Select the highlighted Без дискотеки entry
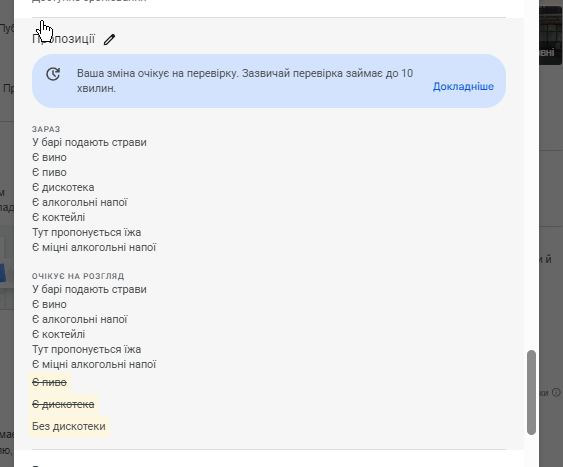Viewport: 563px width, 467px height. [x=69, y=426]
